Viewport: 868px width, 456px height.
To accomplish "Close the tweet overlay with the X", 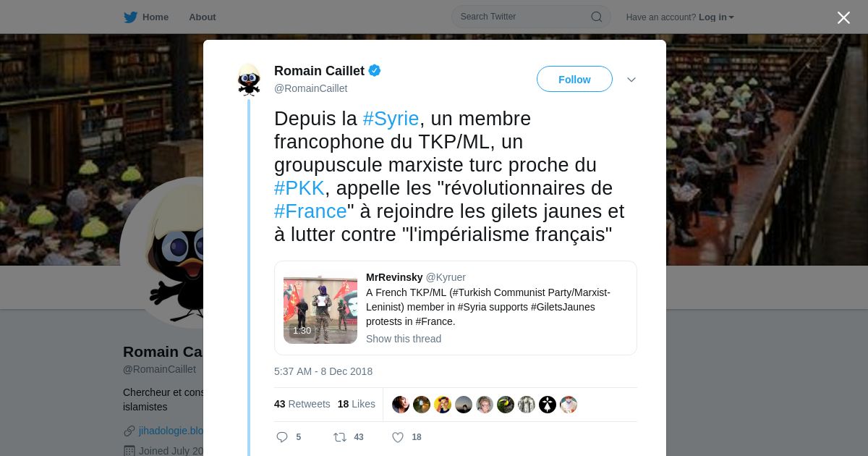I will [x=843, y=17].
